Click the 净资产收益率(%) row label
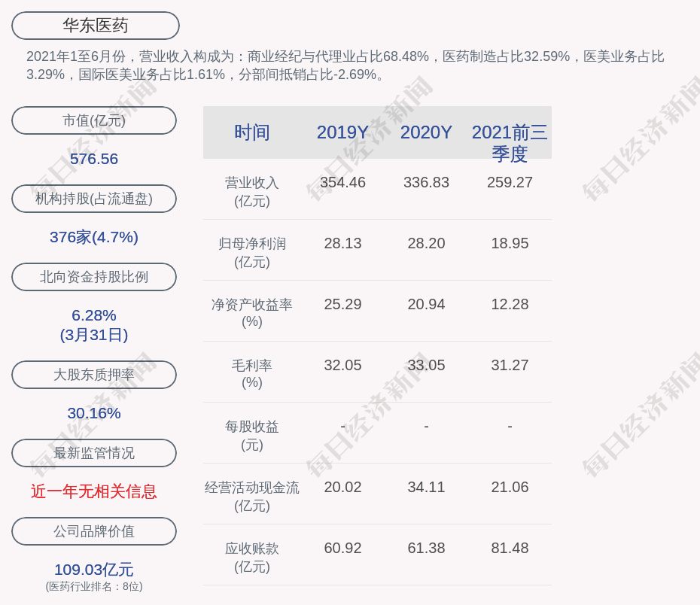The width and height of the screenshot is (700, 605). coord(252,313)
